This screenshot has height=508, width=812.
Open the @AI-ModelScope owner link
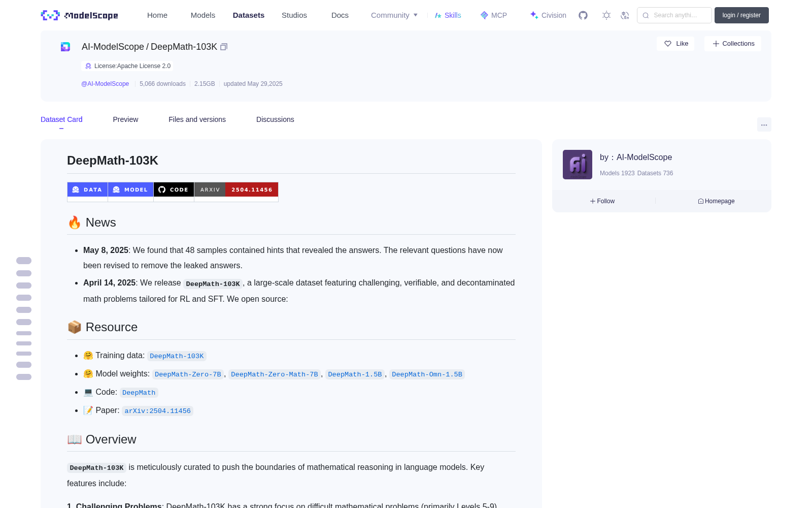point(105,84)
